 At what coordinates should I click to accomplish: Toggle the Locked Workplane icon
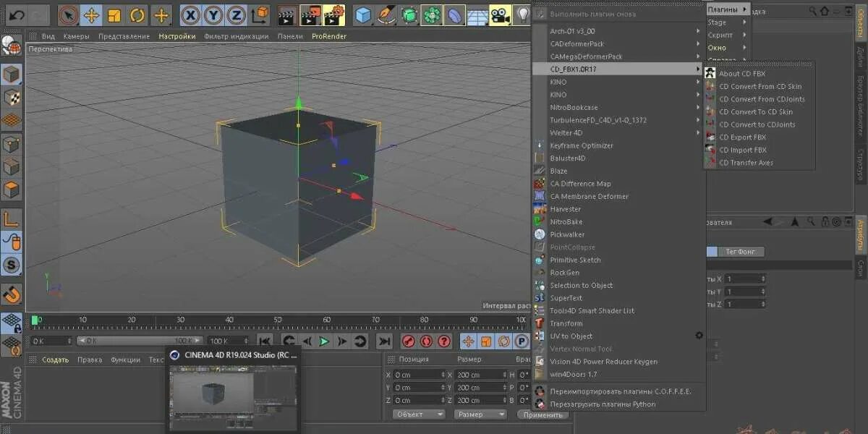(x=12, y=323)
